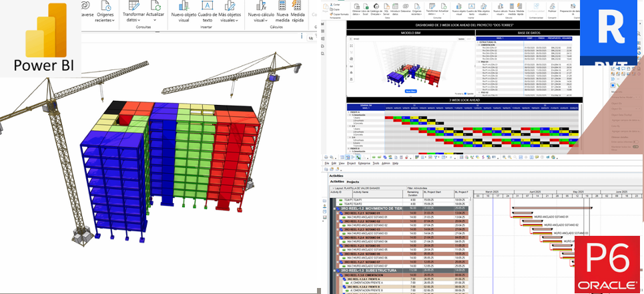Click Copiar formato in the dashboard Power BI window
The image size is (644, 294).
[339, 15]
